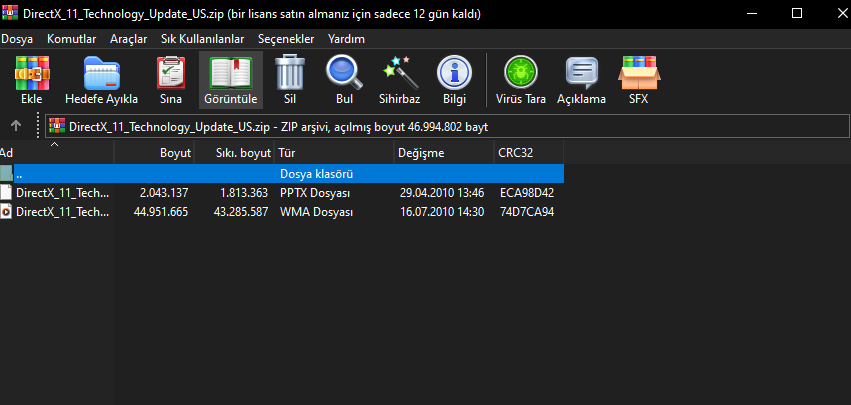Click 'WMA Dosyası' type cell
The image size is (851, 405).
click(316, 211)
